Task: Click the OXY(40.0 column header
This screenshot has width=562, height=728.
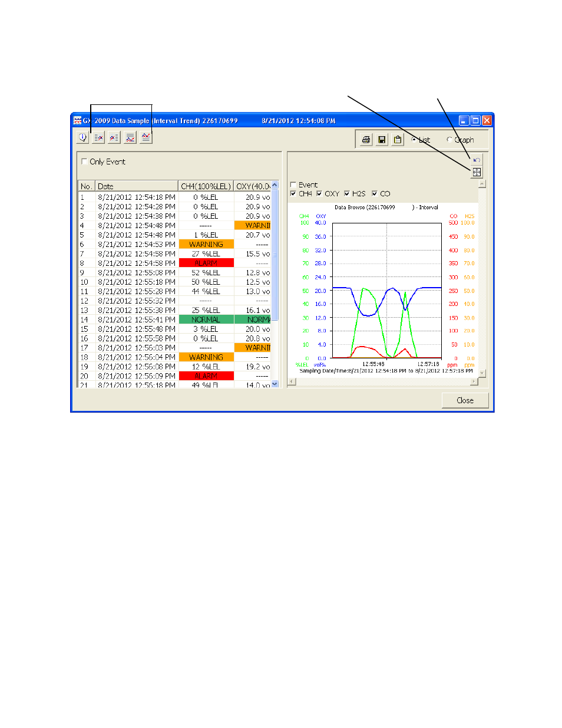Action: tap(253, 186)
